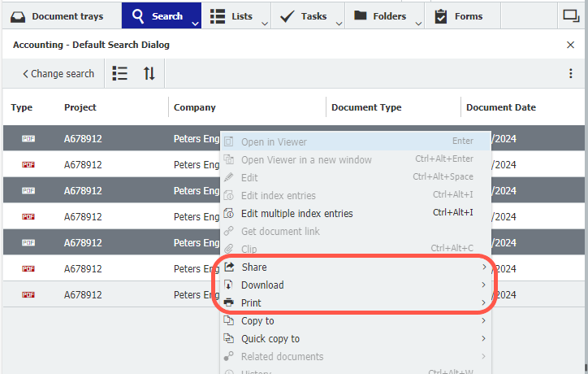Expand the Lists tab dropdown arrow
This screenshot has height=374, width=588.
(x=265, y=24)
